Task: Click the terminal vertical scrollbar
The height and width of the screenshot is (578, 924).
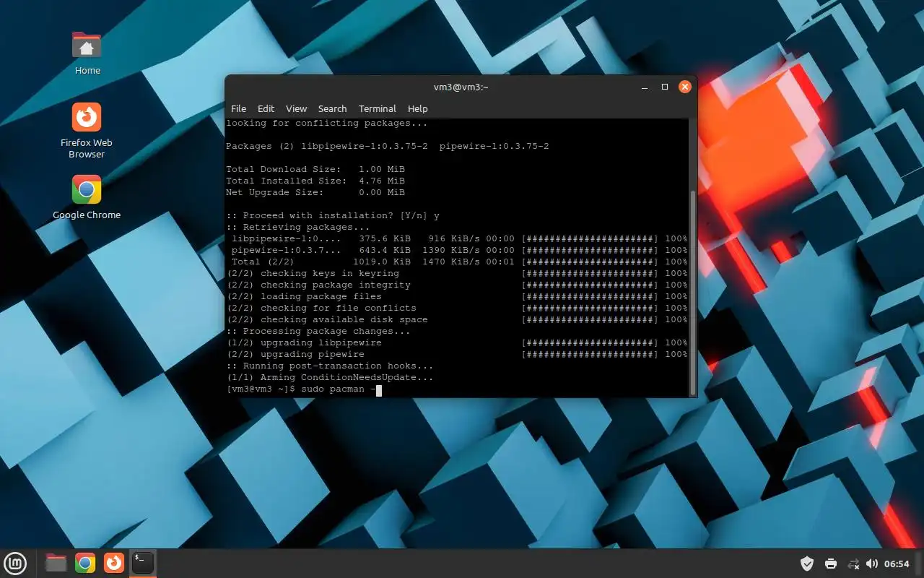Action: [694, 293]
